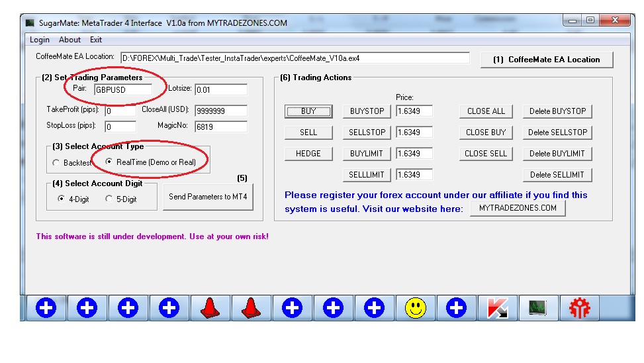This screenshot has height=363, width=644.
Task: Click Delete SELLSTOP
Action: point(557,132)
